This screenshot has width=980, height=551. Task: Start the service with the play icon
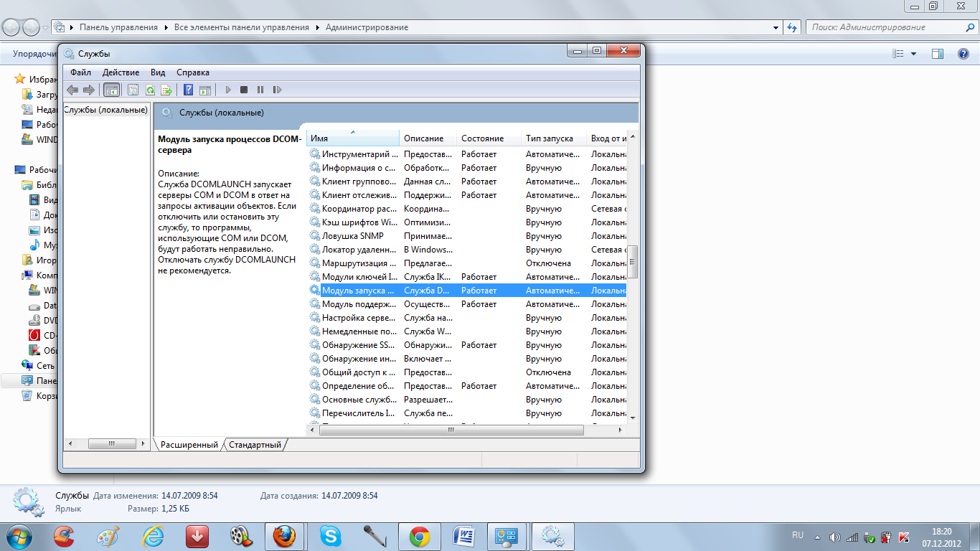(x=228, y=90)
